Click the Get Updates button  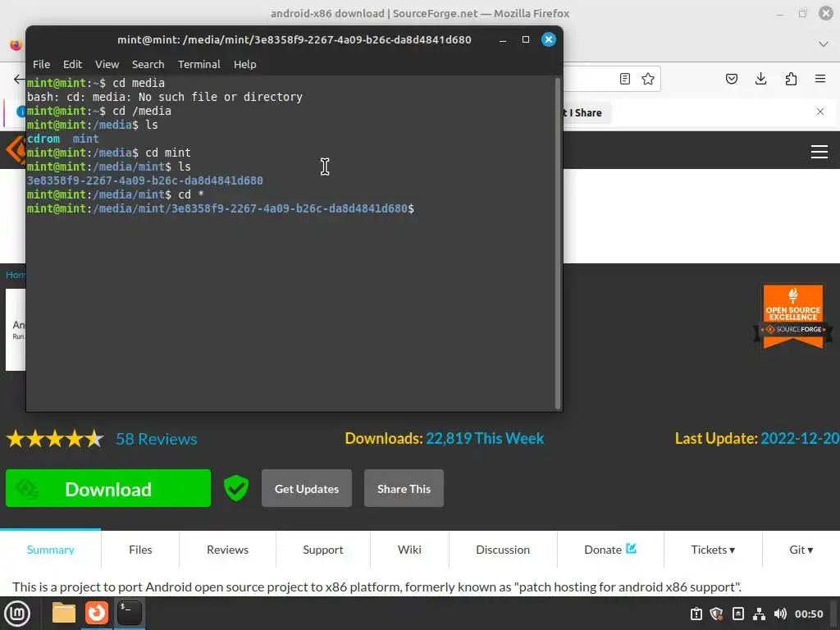(307, 489)
